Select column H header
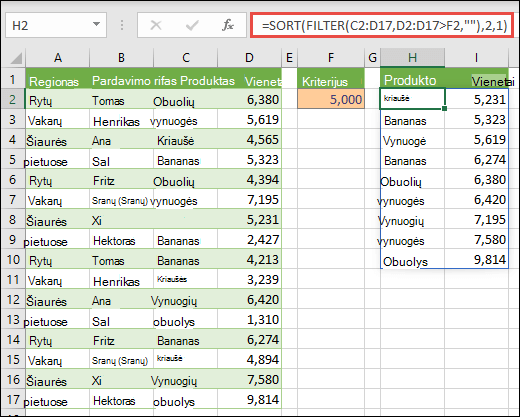Image resolution: width=520 pixels, height=417 pixels. [x=412, y=58]
